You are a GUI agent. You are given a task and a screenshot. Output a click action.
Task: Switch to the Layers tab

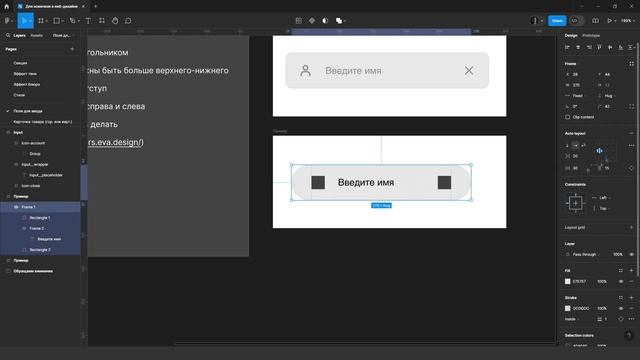[19, 36]
